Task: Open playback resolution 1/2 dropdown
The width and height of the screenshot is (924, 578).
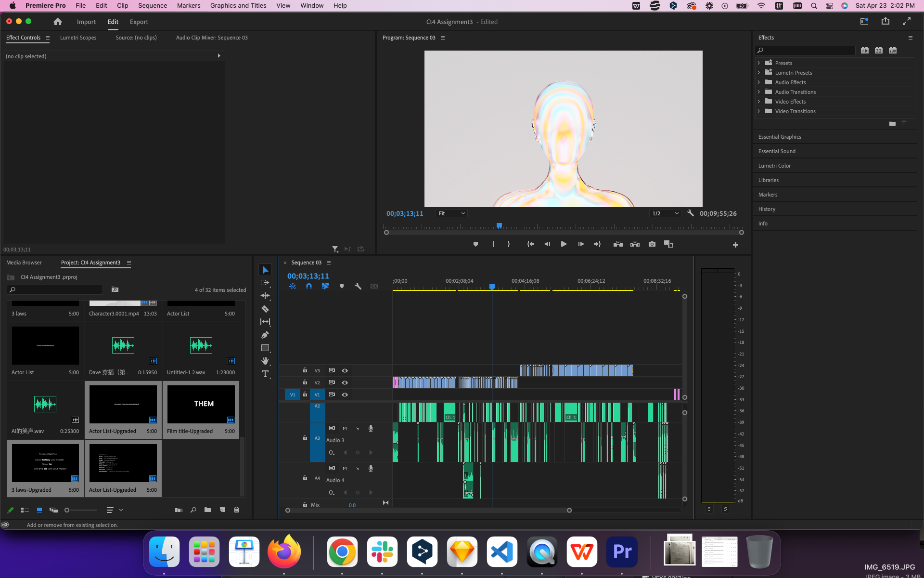Action: (x=665, y=213)
